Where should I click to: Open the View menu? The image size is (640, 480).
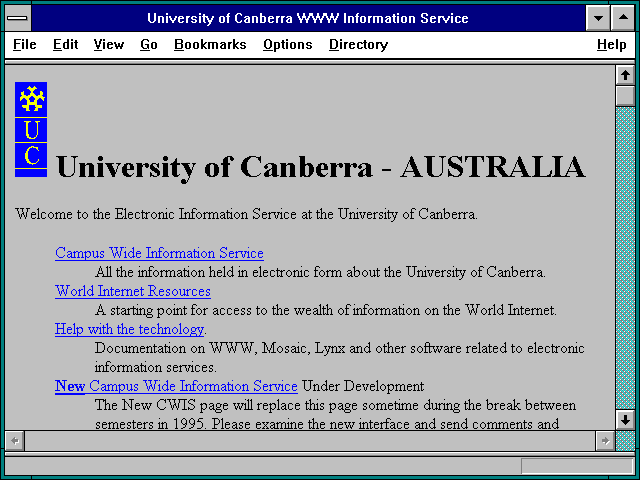point(109,44)
